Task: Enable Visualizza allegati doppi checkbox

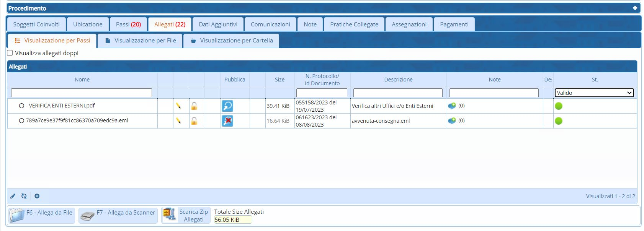Action: (10, 53)
